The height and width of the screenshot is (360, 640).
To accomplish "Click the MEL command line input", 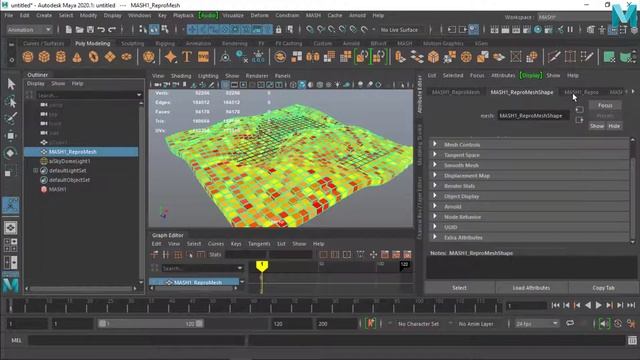I will click(136, 340).
